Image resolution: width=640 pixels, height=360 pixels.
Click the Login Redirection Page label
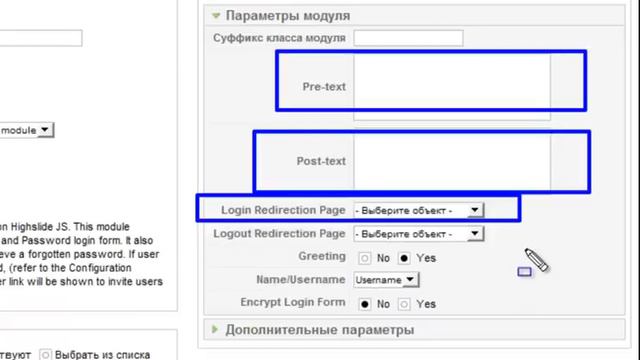coord(283,210)
